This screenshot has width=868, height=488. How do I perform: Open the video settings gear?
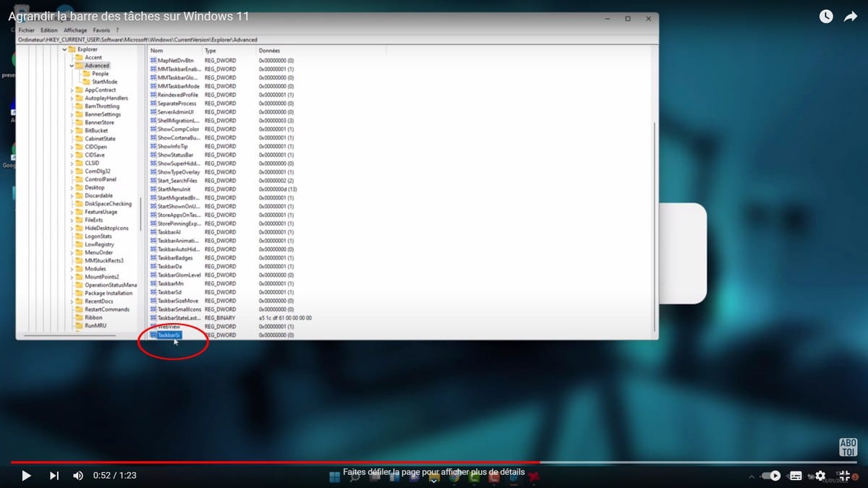820,476
